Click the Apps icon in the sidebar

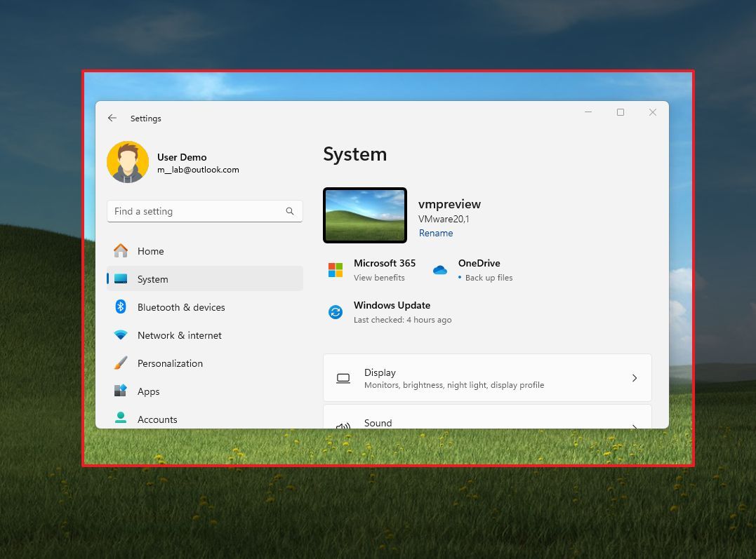tap(121, 391)
